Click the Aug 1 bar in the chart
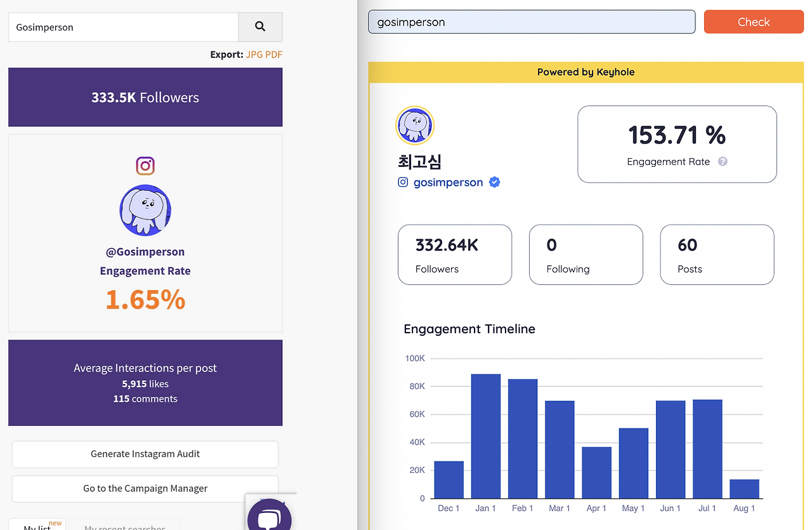Image resolution: width=812 pixels, height=530 pixels. click(x=745, y=489)
